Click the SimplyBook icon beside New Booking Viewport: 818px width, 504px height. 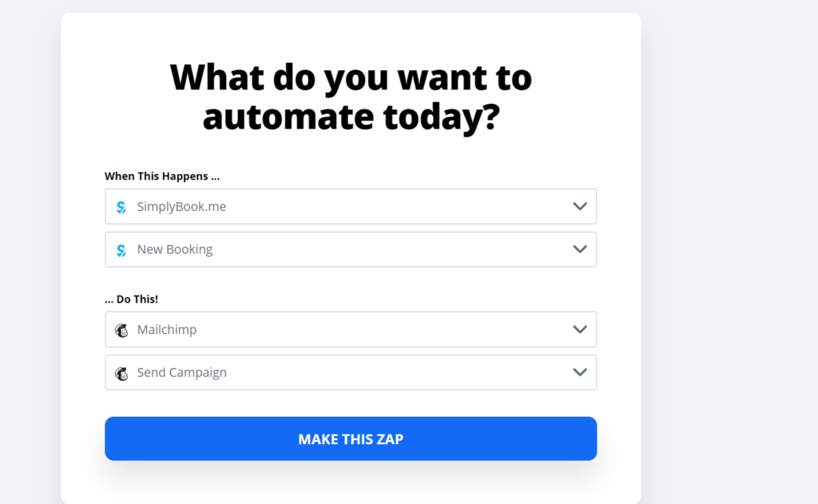pos(121,251)
